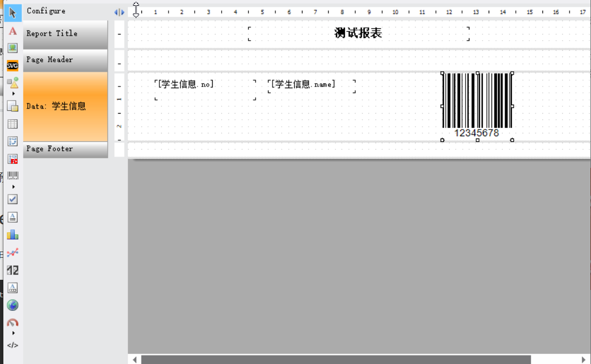Expand the shapes tool flyout arrow

click(x=14, y=93)
